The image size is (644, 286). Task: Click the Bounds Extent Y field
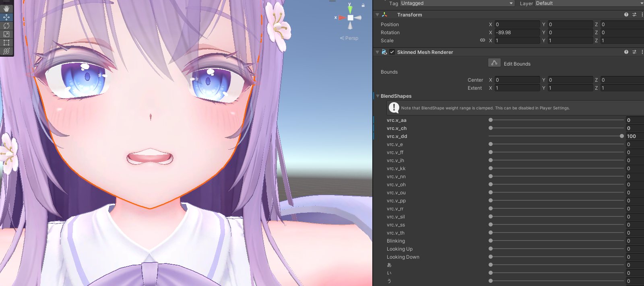[x=570, y=88]
